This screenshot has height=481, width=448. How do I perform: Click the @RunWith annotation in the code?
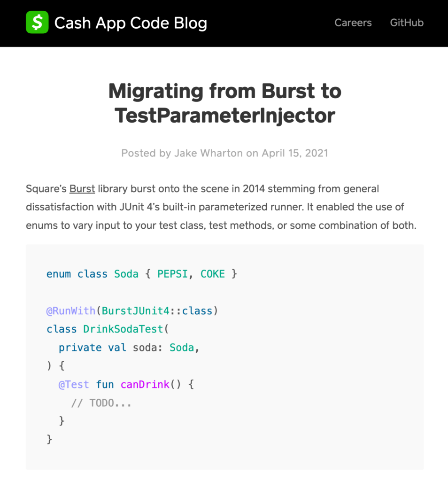(x=71, y=311)
